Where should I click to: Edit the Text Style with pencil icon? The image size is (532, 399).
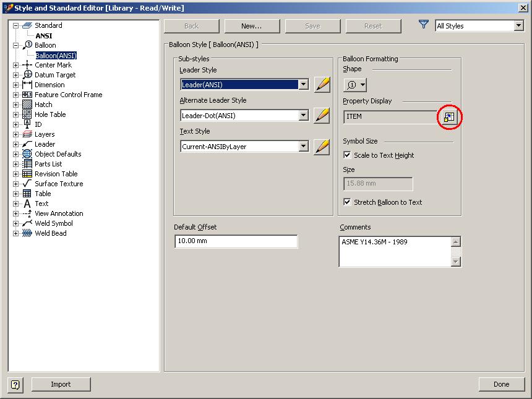[322, 147]
